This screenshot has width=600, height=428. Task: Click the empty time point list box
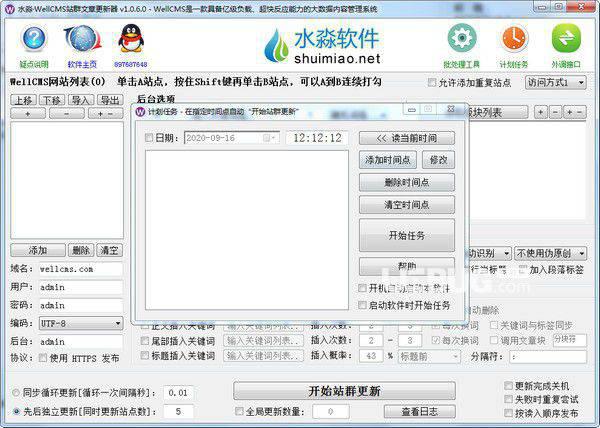(x=247, y=229)
